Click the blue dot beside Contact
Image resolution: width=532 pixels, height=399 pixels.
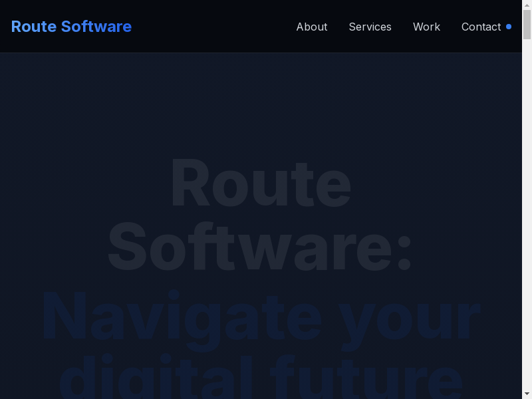click(509, 27)
